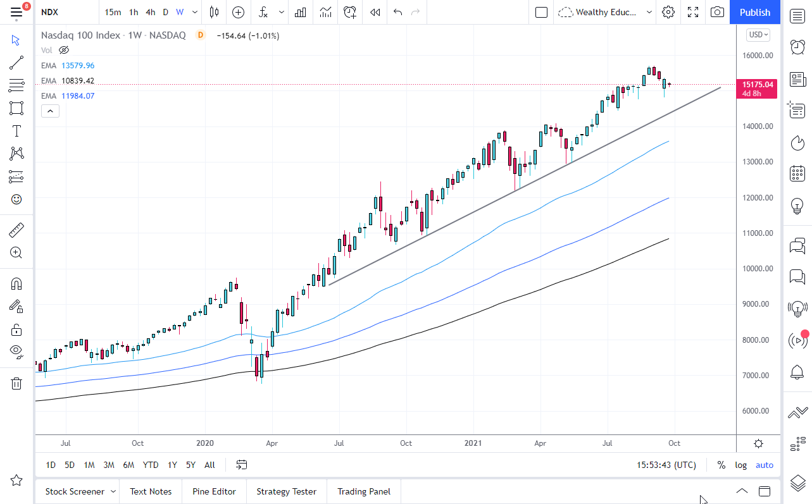Select the Measure ruler tool
The height and width of the screenshot is (504, 812).
coord(16,230)
